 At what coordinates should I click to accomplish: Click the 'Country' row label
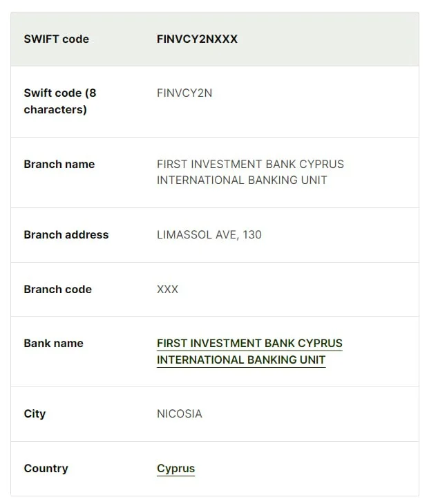(x=46, y=468)
